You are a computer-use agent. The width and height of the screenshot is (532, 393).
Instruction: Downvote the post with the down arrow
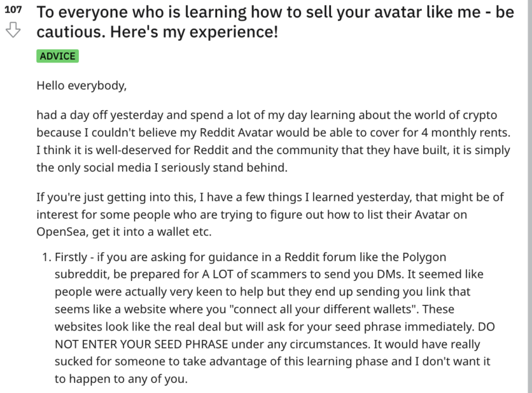pos(13,30)
